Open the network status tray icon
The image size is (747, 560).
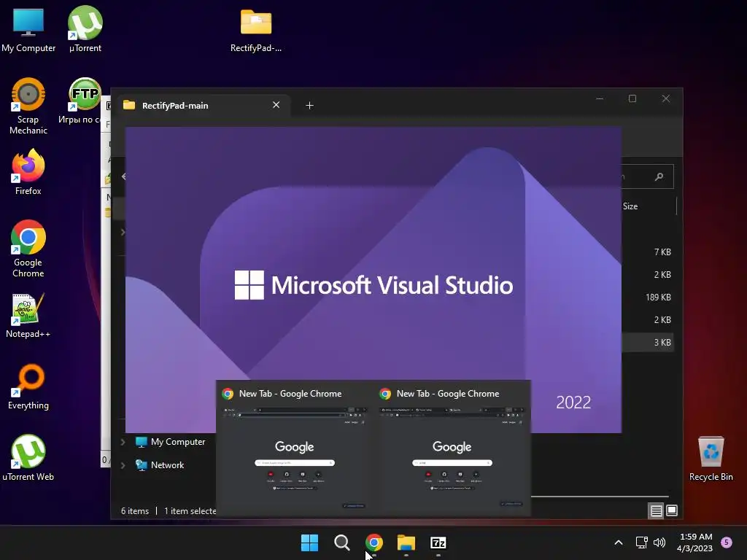click(641, 542)
